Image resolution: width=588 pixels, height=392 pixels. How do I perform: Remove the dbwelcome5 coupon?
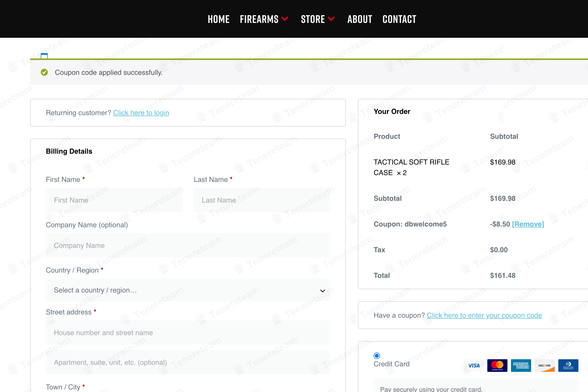coord(528,224)
